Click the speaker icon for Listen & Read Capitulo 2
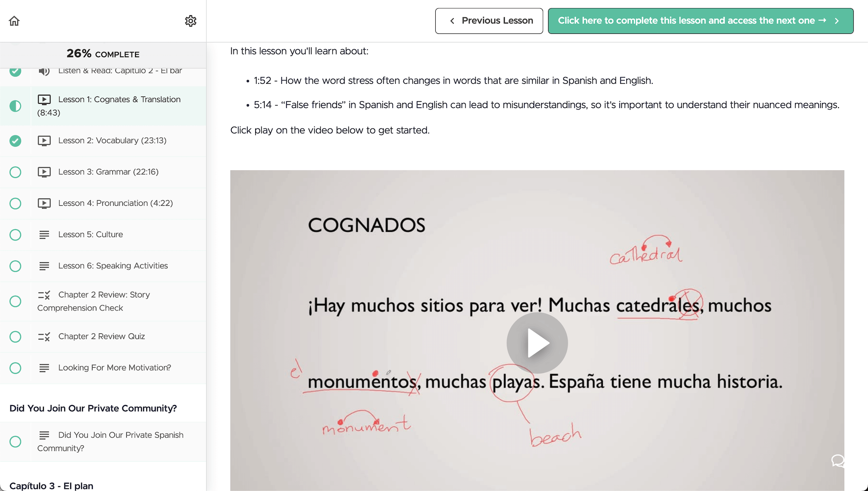 (45, 71)
